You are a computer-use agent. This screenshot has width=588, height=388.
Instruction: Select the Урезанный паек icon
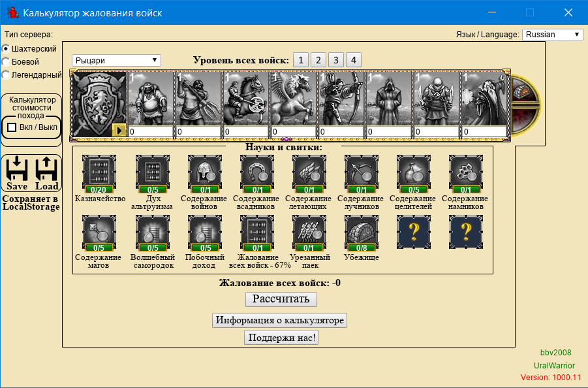click(309, 231)
